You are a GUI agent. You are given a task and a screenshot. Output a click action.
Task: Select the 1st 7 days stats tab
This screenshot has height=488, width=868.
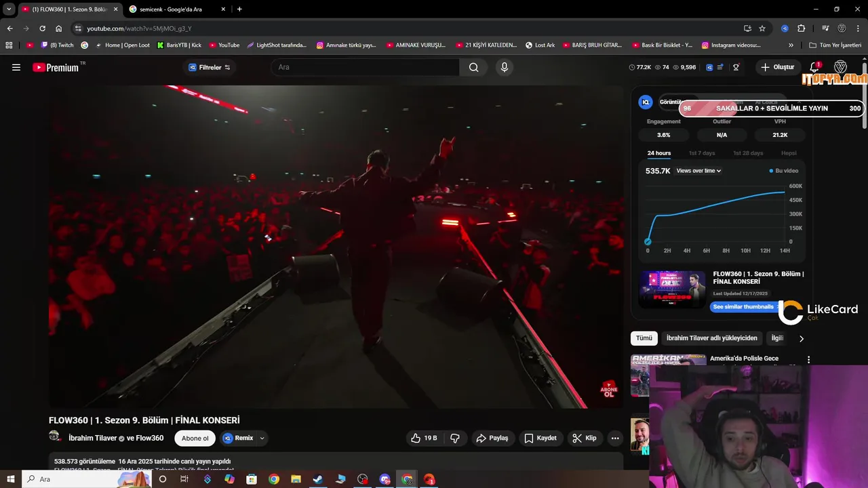click(702, 153)
